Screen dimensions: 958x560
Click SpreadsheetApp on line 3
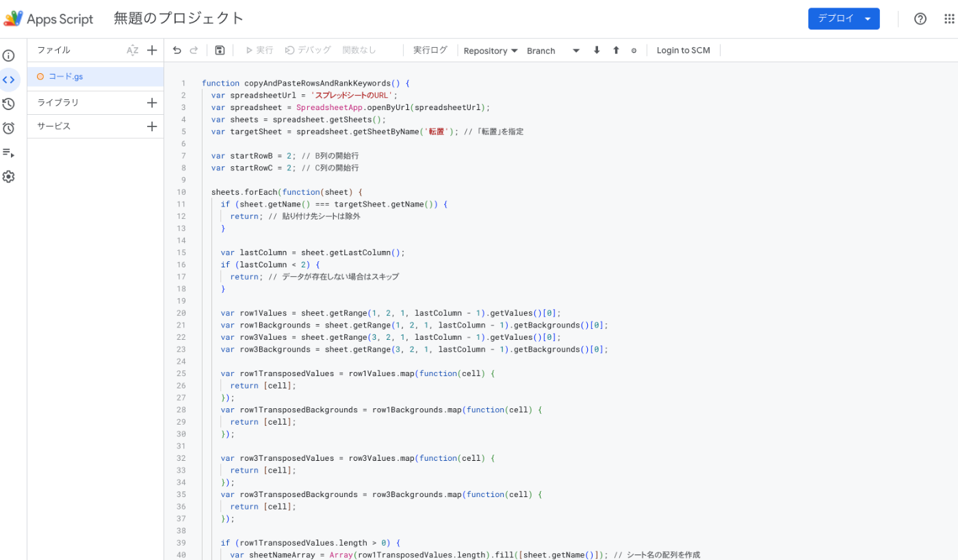click(x=329, y=108)
